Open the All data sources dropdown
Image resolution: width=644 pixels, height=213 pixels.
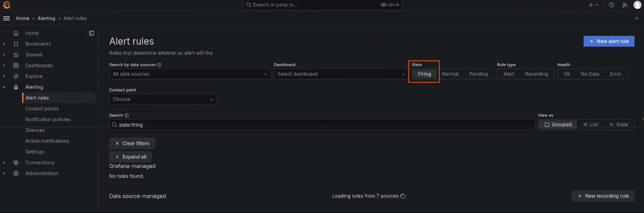coord(190,74)
